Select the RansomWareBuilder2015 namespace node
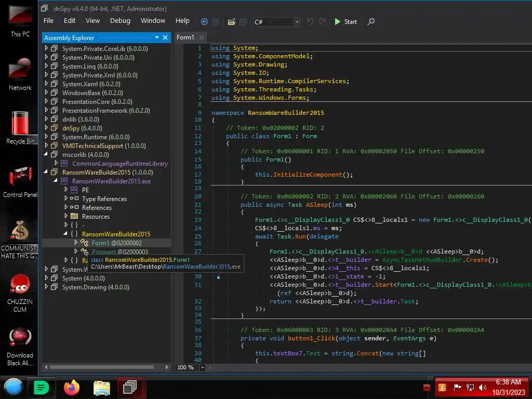532x399 pixels. (x=116, y=234)
